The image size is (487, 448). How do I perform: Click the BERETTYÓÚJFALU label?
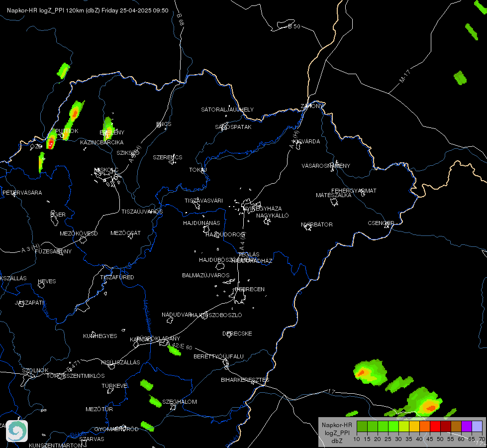click(x=219, y=356)
